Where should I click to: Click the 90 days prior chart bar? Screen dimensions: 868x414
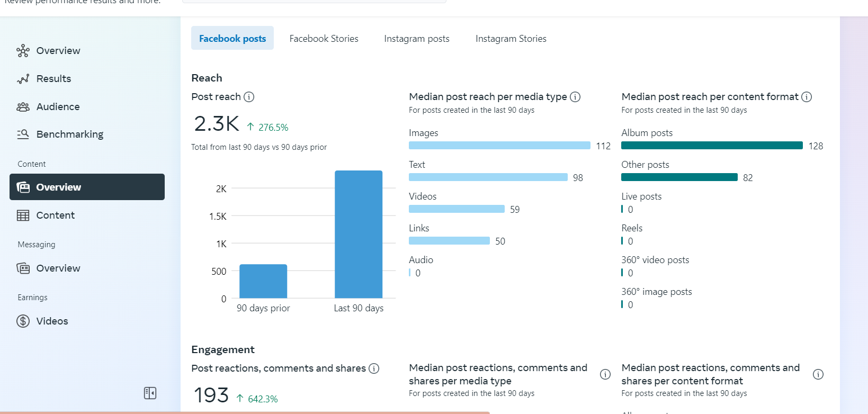tap(263, 281)
